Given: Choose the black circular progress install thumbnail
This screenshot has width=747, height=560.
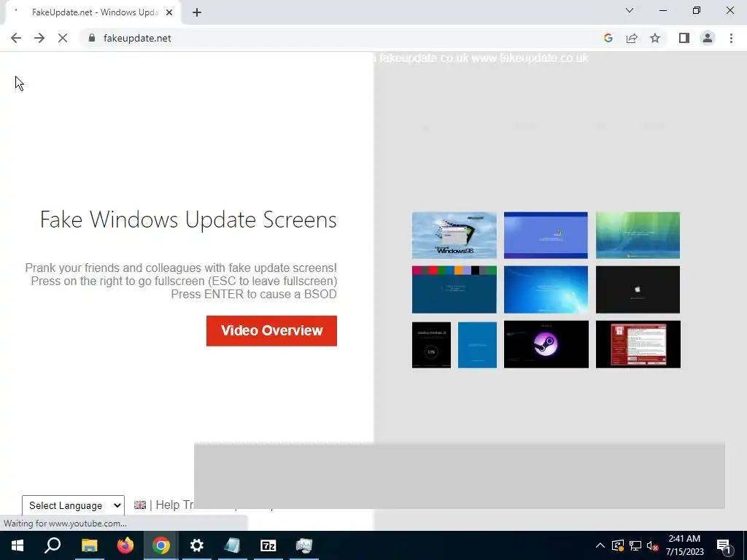Looking at the screenshot, I should point(431,345).
